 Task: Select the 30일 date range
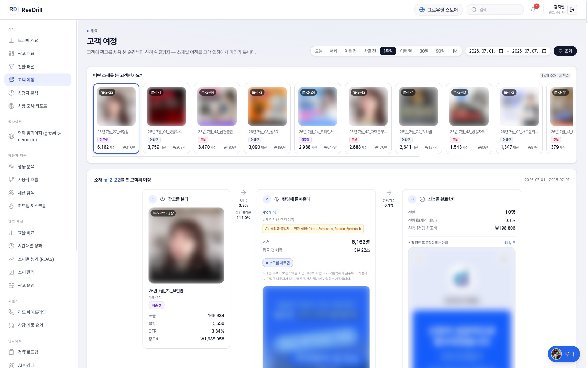coord(424,51)
